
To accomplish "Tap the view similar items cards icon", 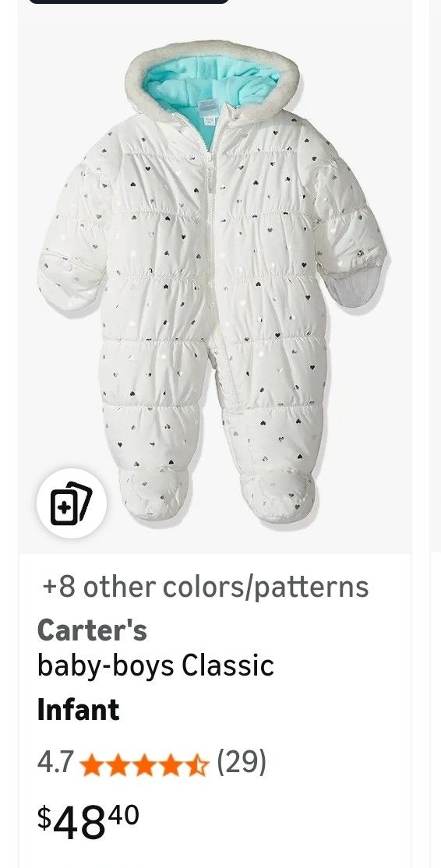I will (72, 503).
